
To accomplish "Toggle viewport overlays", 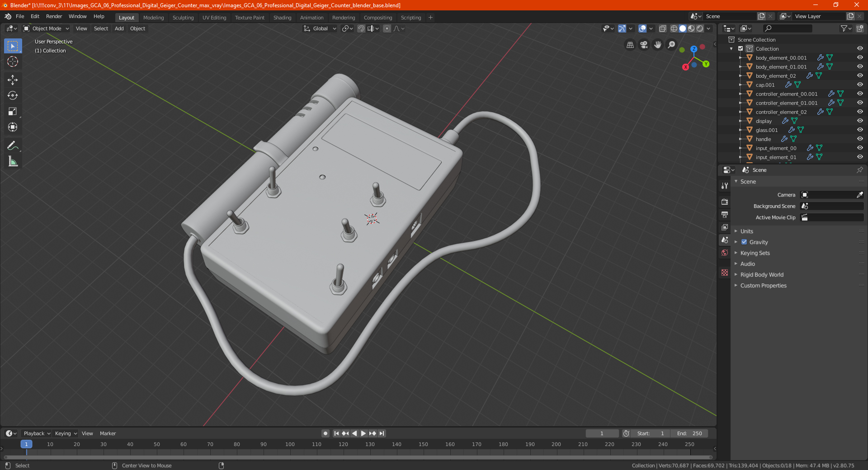I will (642, 28).
